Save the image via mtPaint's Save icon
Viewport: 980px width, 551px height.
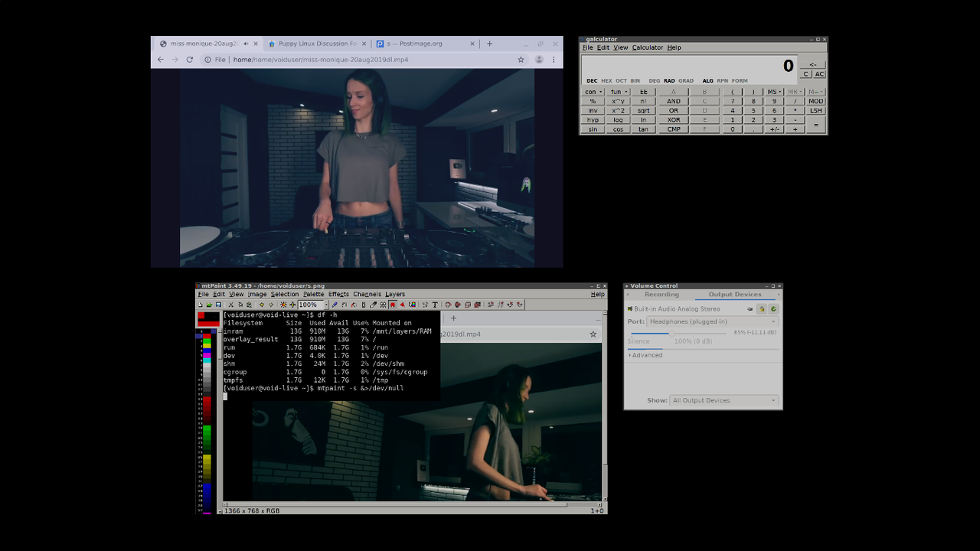(x=218, y=304)
